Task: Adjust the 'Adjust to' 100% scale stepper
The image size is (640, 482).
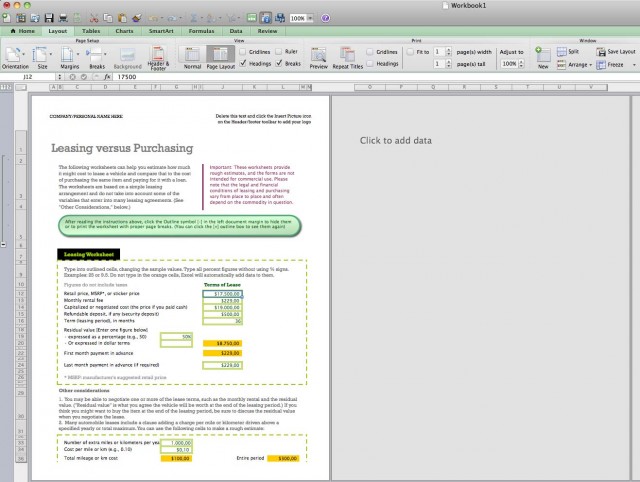Action: (521, 64)
